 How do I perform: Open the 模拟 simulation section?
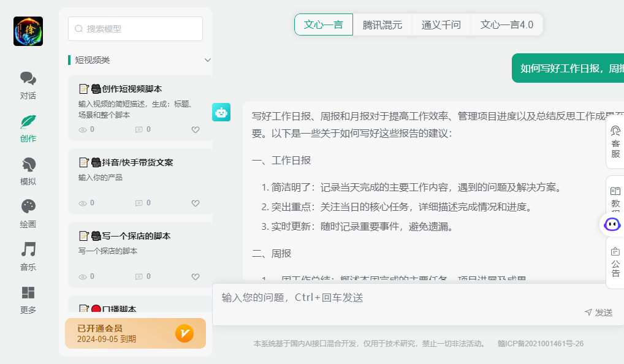28,171
